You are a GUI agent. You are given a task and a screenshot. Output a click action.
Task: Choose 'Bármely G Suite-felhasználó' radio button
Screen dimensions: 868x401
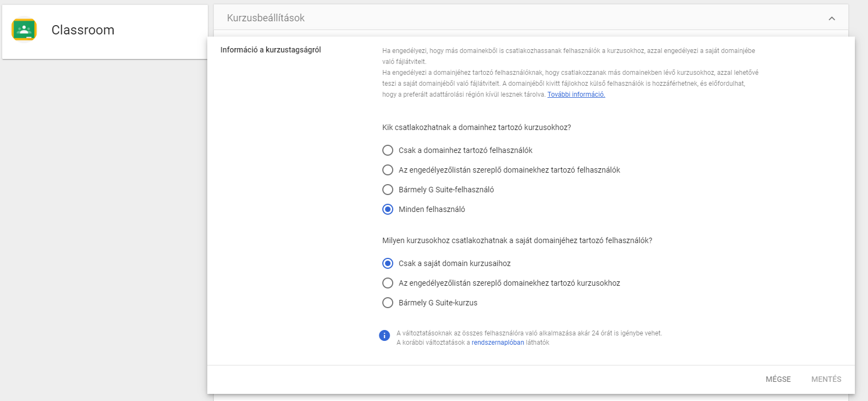pyautogui.click(x=388, y=190)
